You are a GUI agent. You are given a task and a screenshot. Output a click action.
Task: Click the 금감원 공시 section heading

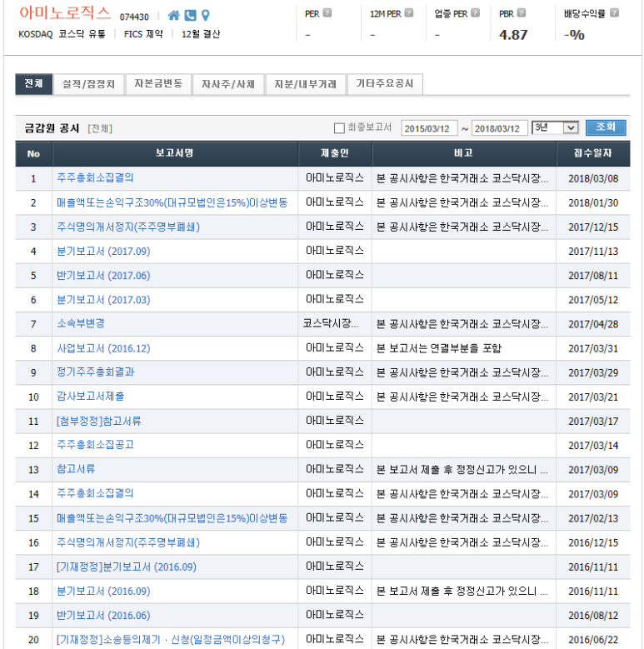coord(52,128)
